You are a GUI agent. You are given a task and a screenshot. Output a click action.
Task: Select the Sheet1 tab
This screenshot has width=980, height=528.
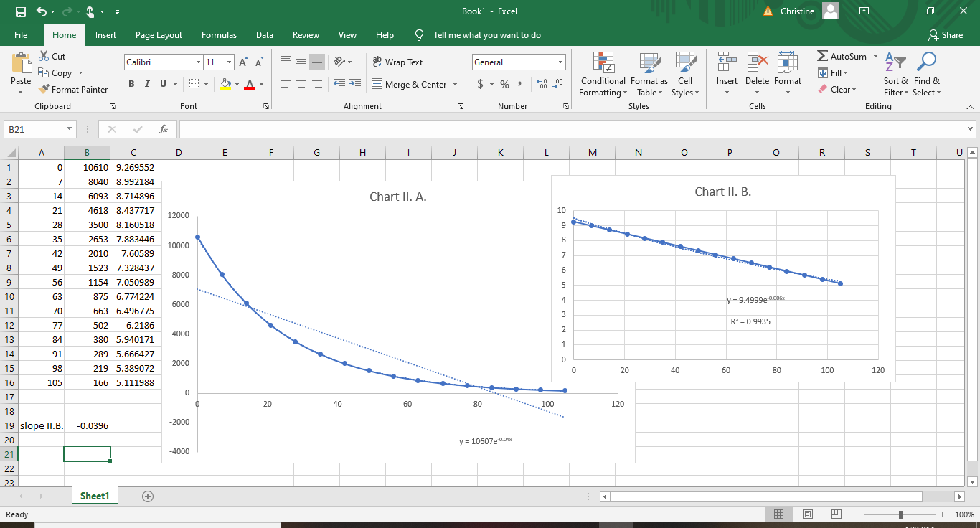94,495
